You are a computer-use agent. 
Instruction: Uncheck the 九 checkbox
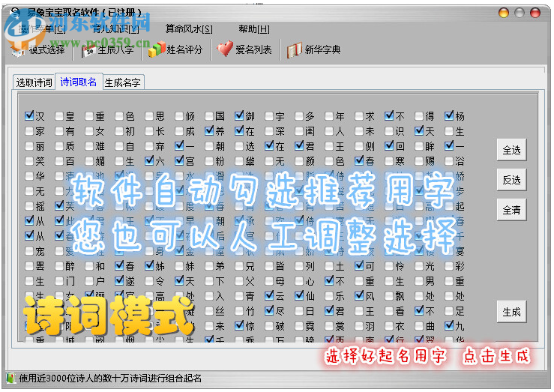pos(449,326)
